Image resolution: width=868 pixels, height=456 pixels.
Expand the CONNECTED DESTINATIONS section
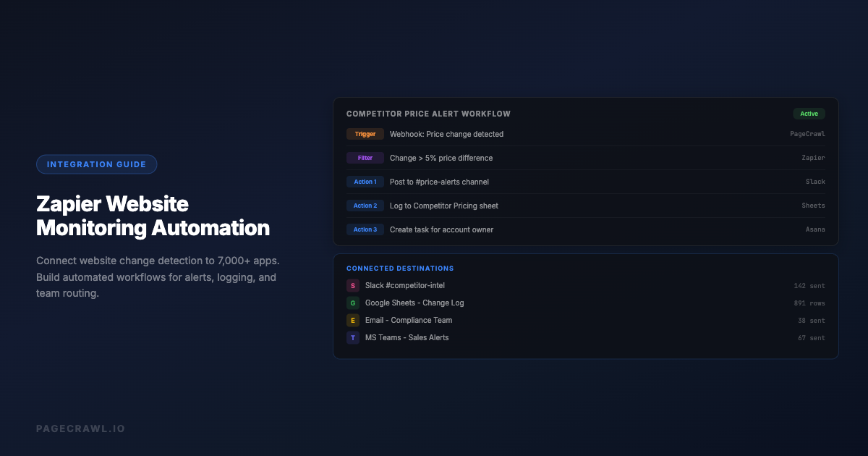400,268
